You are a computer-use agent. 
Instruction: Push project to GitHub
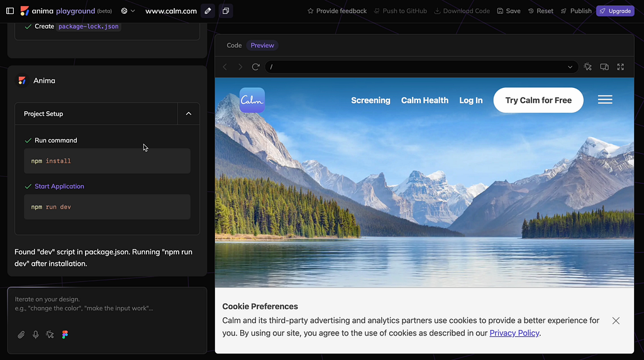(400, 11)
